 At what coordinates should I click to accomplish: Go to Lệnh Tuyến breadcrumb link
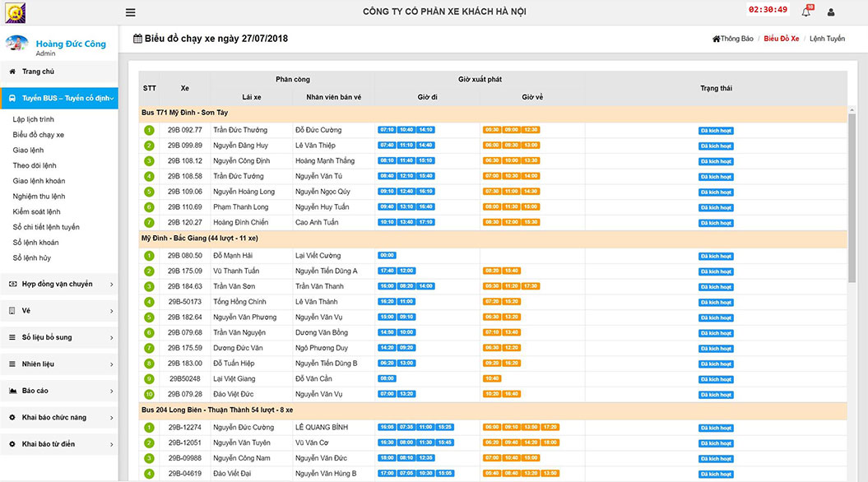[x=827, y=39]
